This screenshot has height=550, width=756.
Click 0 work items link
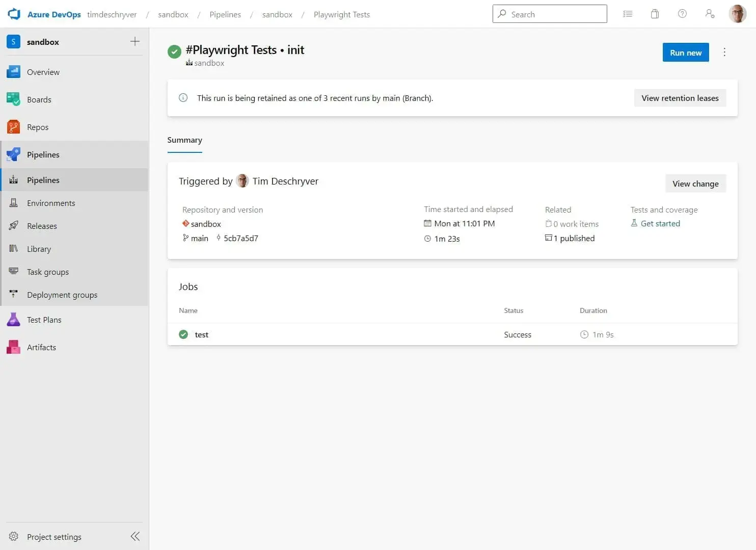tap(576, 224)
